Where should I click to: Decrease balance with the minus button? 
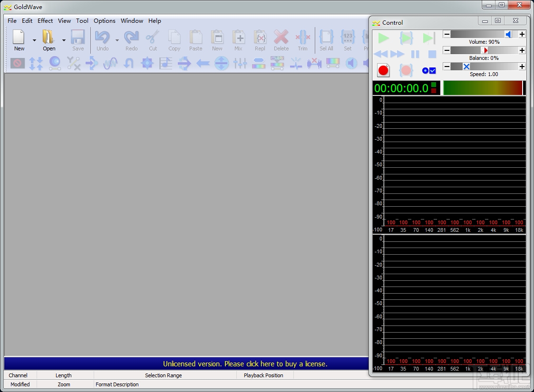447,50
